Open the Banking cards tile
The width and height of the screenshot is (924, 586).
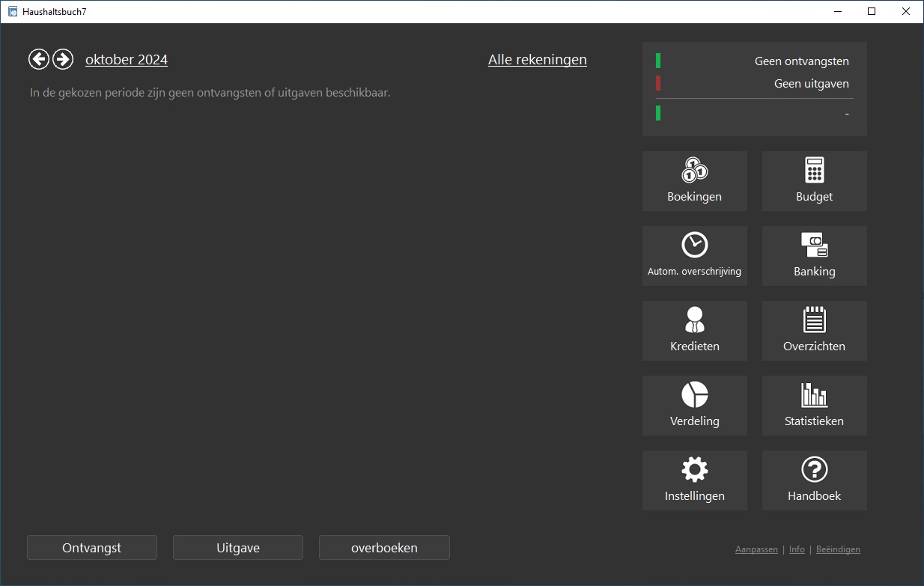click(x=814, y=255)
